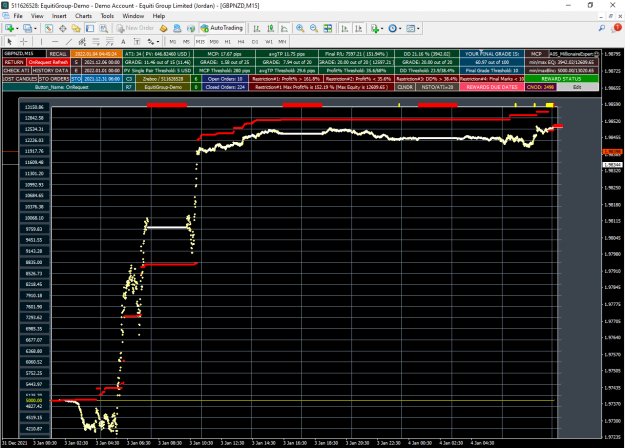The height and width of the screenshot is (448, 625).
Task: Select the Text tool (A)
Action: click(123, 41)
